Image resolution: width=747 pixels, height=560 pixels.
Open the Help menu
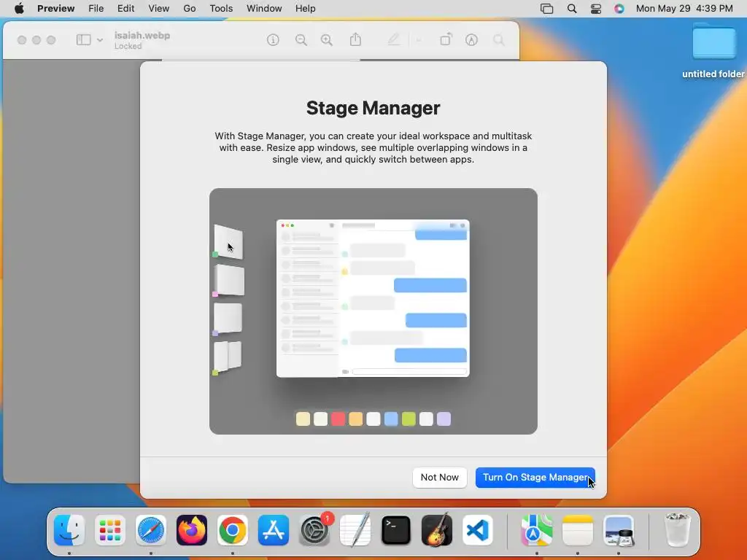pos(305,9)
